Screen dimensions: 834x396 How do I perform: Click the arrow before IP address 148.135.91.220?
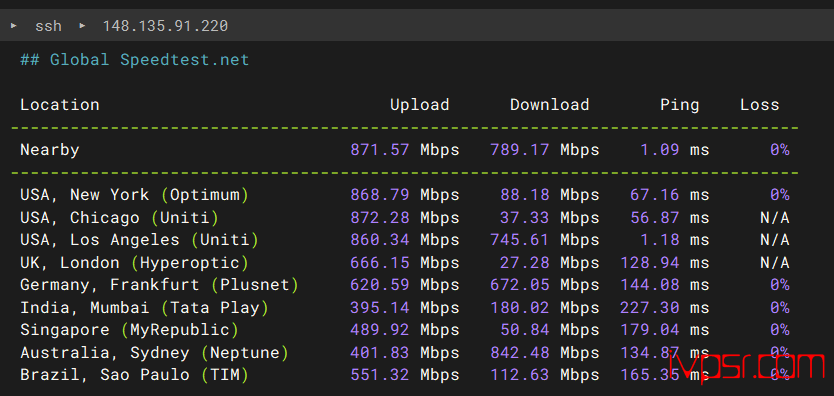(x=82, y=25)
